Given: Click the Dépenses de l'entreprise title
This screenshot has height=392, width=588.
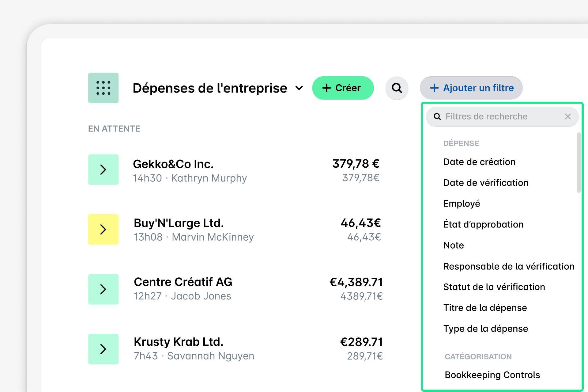Looking at the screenshot, I should [210, 88].
